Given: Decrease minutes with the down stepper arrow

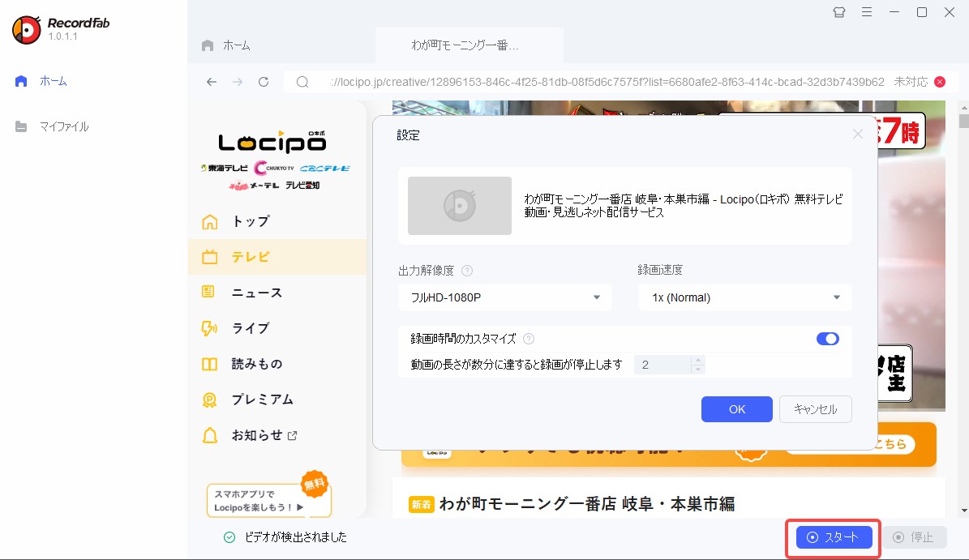Looking at the screenshot, I should tap(698, 370).
